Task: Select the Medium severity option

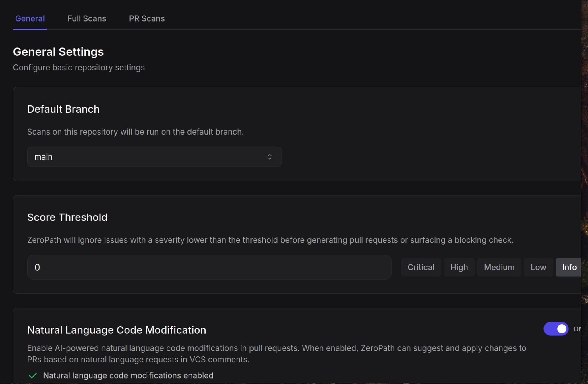Action: pos(499,267)
